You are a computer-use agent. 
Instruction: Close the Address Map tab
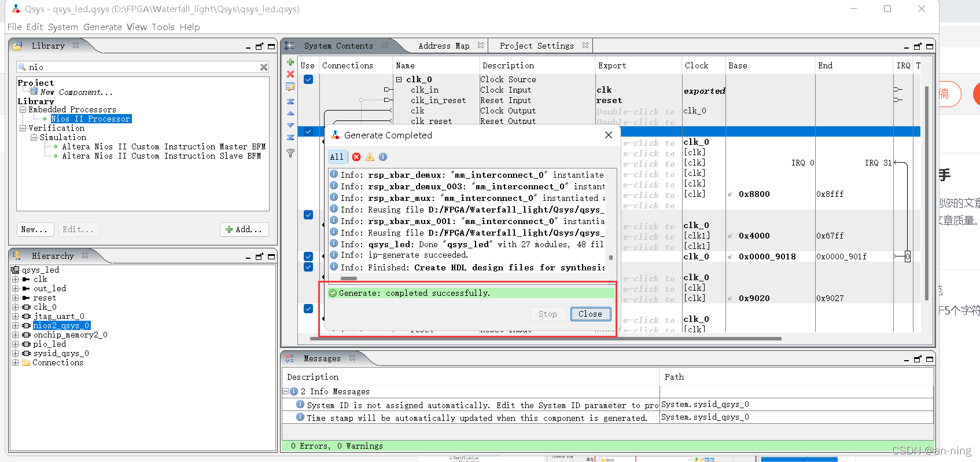coord(480,45)
